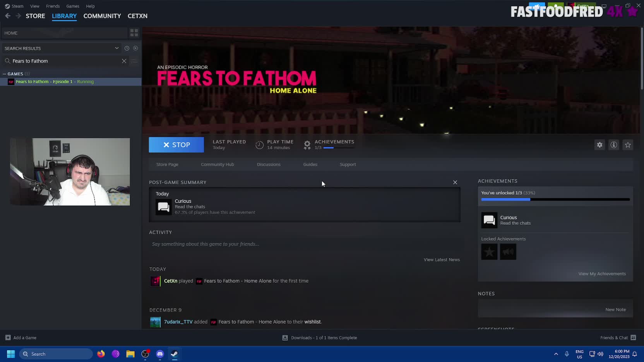Click the page vertical scrollbar
The height and width of the screenshot is (362, 644).
pos(641,59)
